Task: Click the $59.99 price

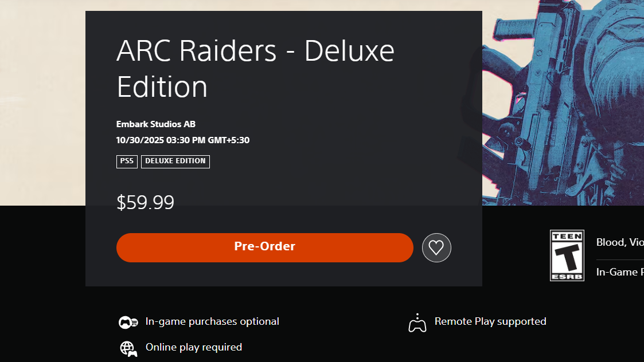Action: click(x=145, y=203)
